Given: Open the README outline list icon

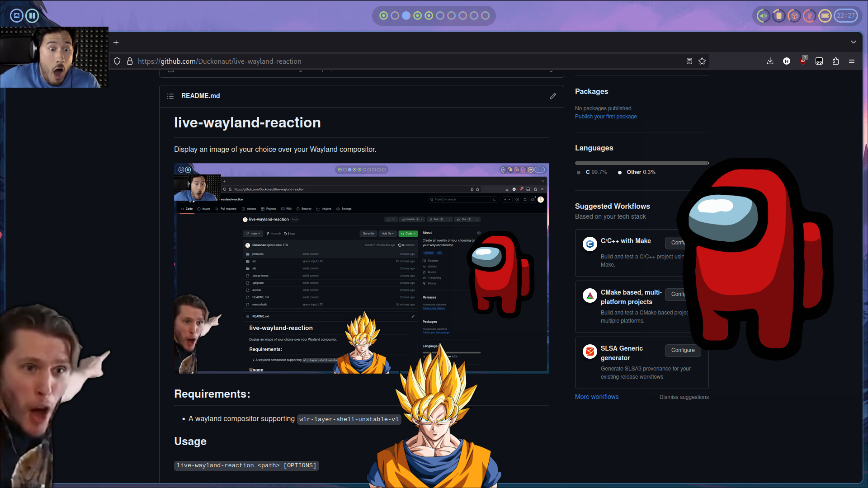Looking at the screenshot, I should pyautogui.click(x=170, y=96).
